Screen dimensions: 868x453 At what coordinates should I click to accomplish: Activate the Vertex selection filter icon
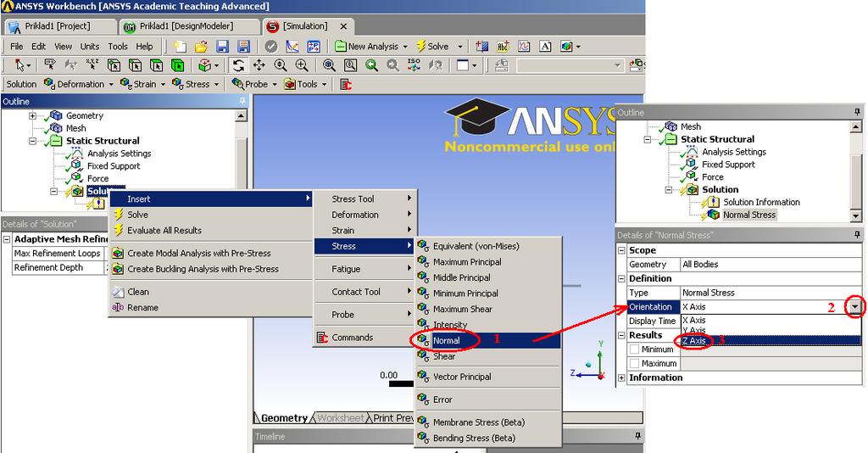point(114,65)
